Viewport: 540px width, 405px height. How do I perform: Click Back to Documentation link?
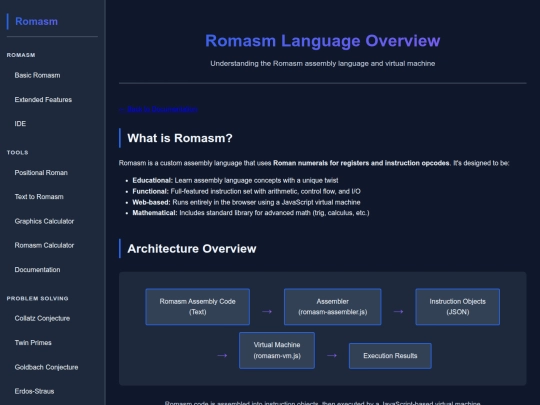(158, 109)
